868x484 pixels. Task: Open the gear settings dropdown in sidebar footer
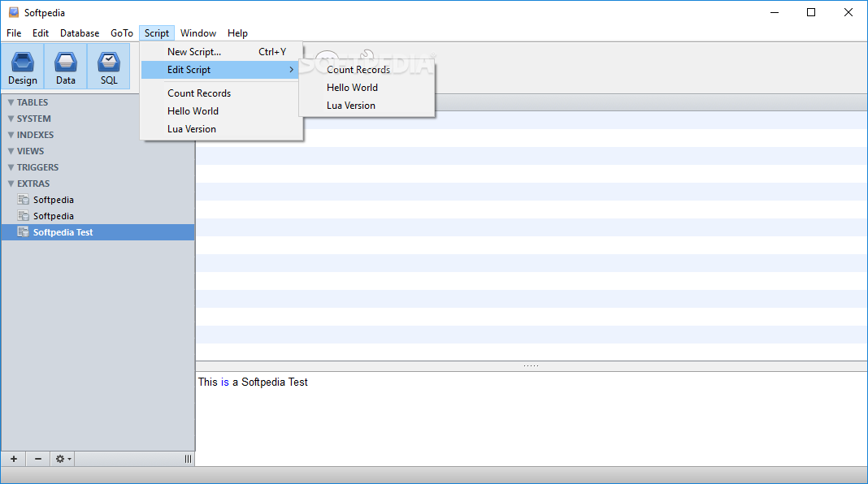click(x=63, y=459)
